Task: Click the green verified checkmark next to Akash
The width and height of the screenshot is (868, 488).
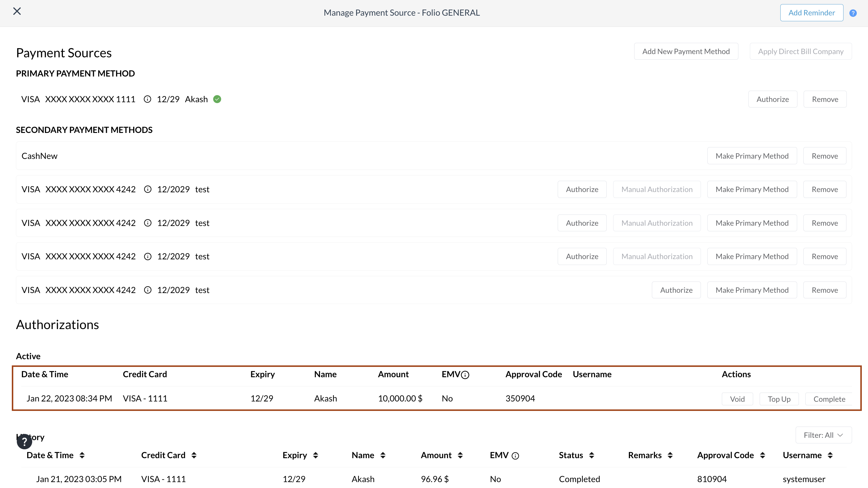Action: coord(217,99)
